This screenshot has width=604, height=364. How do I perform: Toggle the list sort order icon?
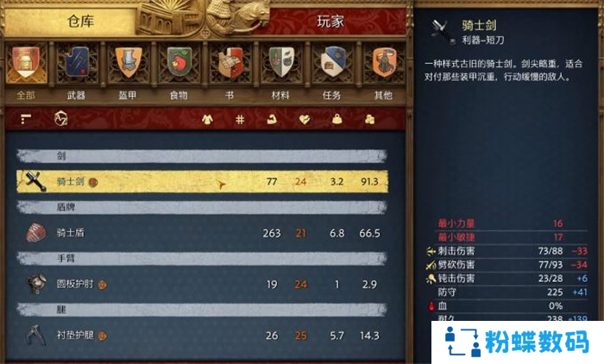coord(26,119)
